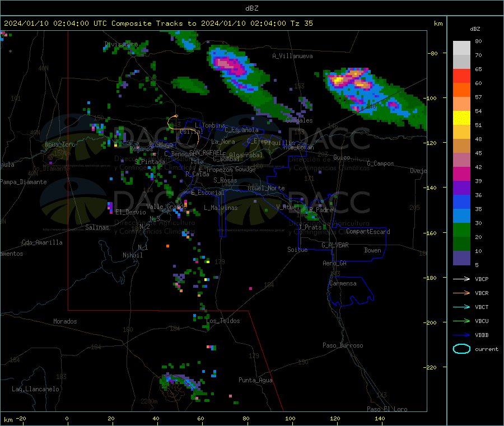Screen dimensions: 504x426
Task: Click the Aero_GA map label
Action: pos(335,263)
